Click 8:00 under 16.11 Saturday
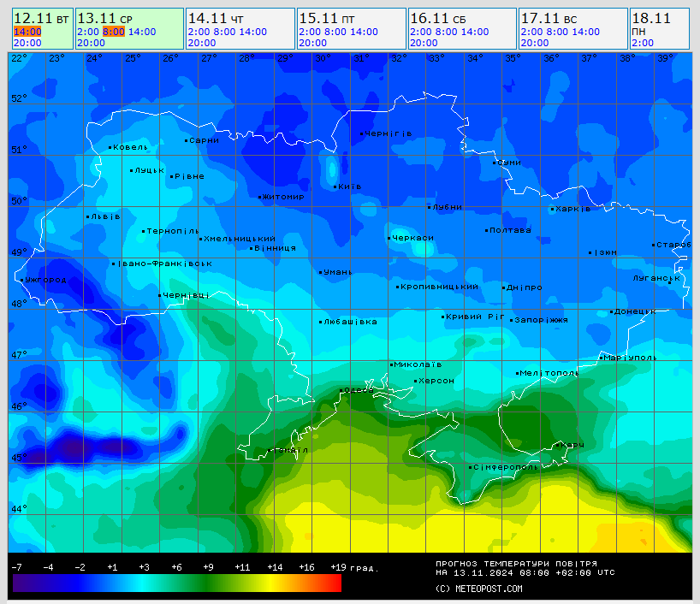This screenshot has height=604, width=700. coord(447,32)
